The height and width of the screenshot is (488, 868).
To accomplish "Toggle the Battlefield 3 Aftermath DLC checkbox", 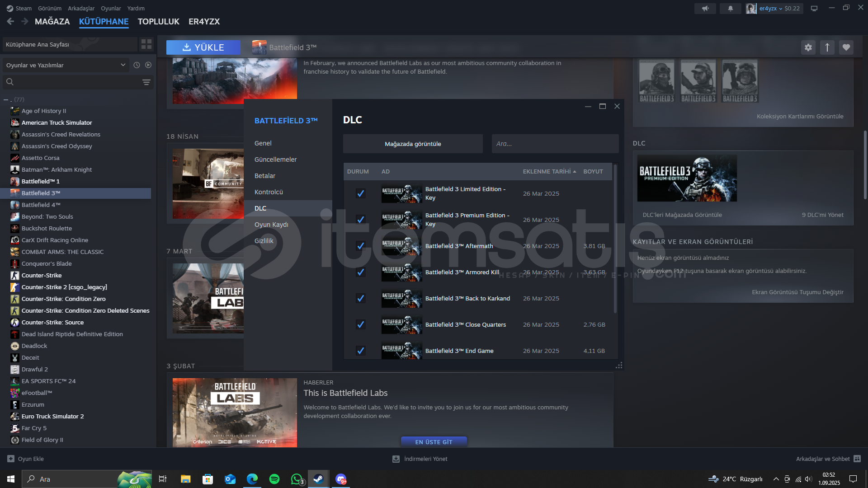I will click(360, 246).
